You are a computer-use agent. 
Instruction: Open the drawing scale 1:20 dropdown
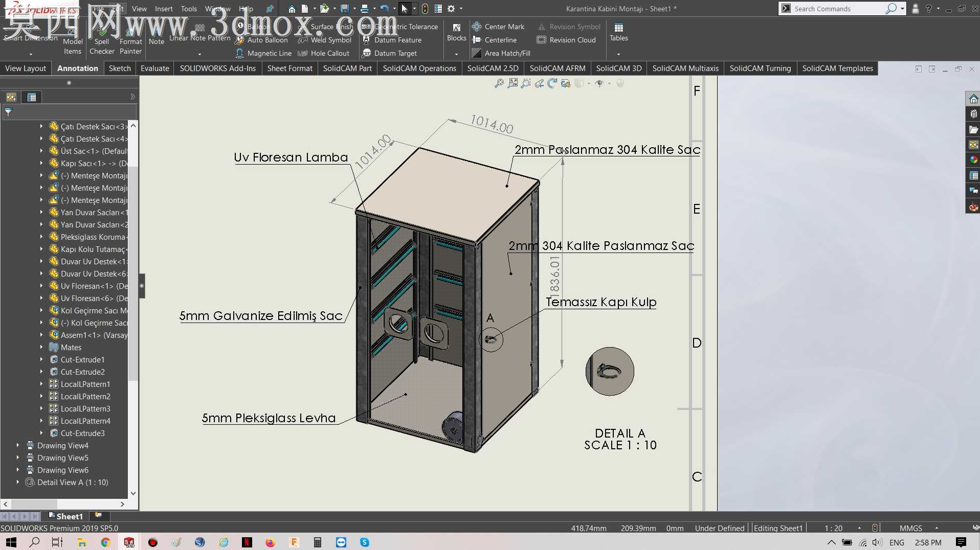859,528
